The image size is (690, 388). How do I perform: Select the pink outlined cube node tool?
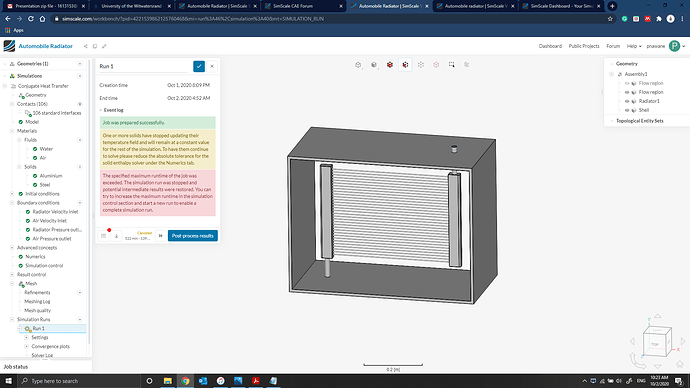click(x=436, y=65)
